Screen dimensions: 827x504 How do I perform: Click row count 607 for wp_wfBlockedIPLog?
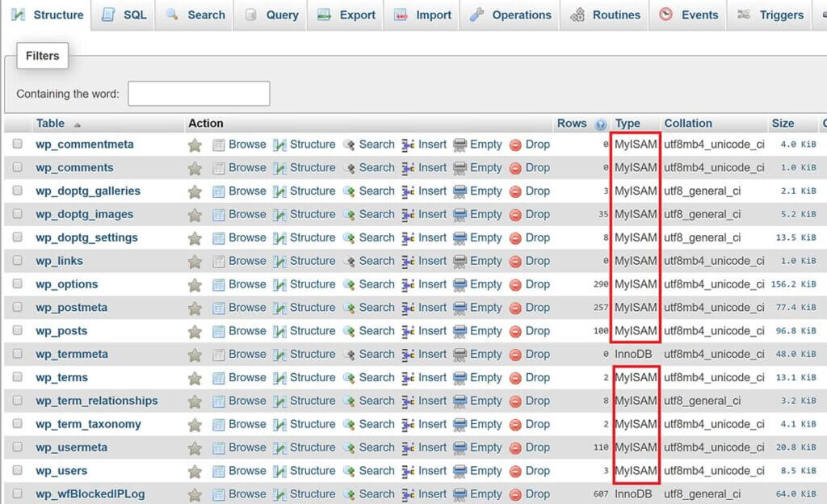click(x=601, y=494)
